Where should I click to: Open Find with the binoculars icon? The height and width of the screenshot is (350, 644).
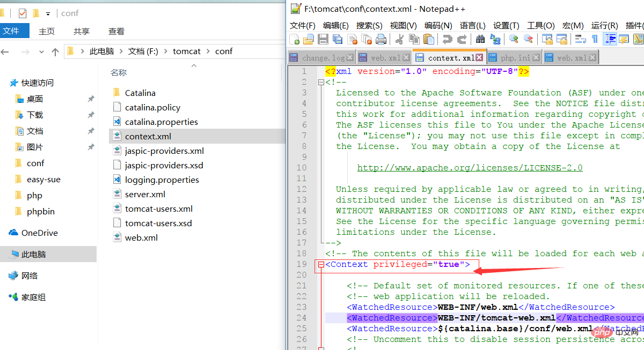480,39
